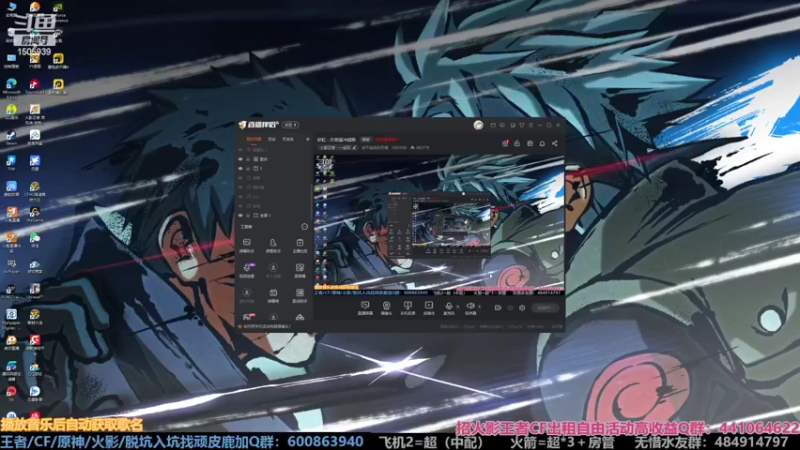Viewport: 800px width, 450px height.
Task: Switch to the second scene tab
Action: [x=272, y=139]
